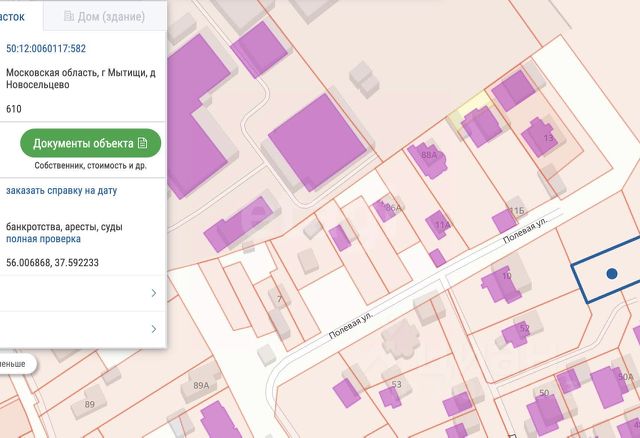
Task: Select coordinates text 56.006868, 37.592233
Action: coord(52,262)
